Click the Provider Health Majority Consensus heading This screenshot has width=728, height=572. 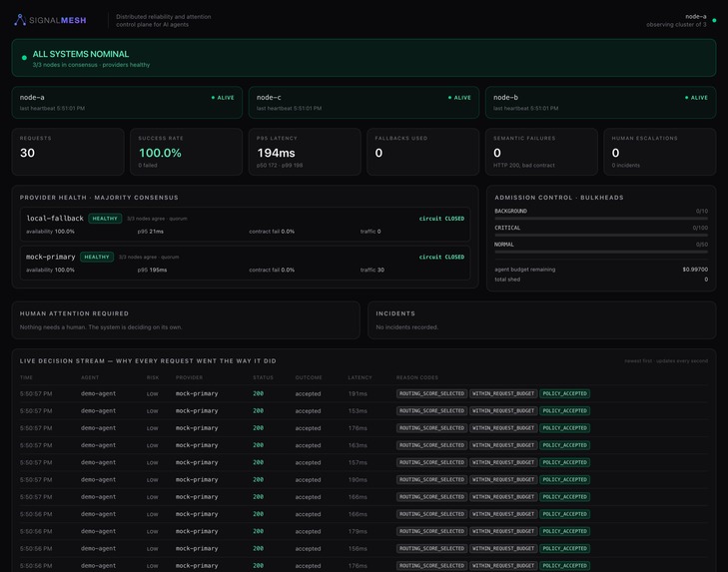99,198
